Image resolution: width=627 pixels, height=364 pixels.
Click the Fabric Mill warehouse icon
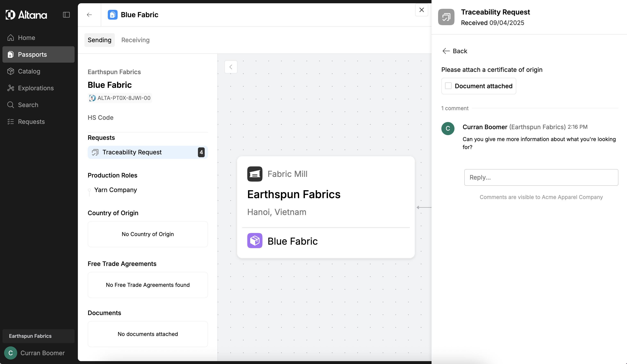(254, 174)
